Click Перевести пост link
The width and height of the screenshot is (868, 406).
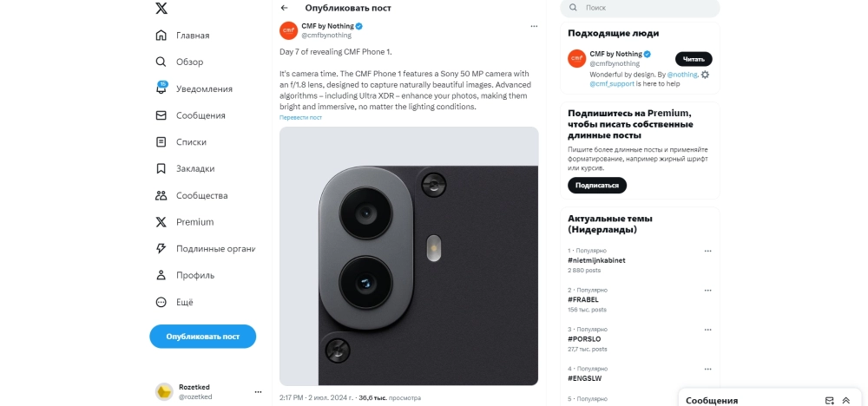[300, 118]
